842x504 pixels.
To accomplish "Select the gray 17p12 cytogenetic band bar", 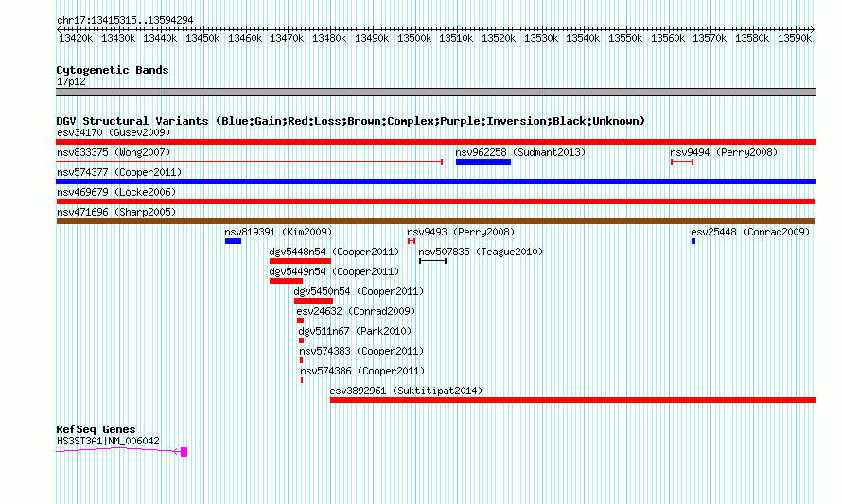I will [435, 92].
